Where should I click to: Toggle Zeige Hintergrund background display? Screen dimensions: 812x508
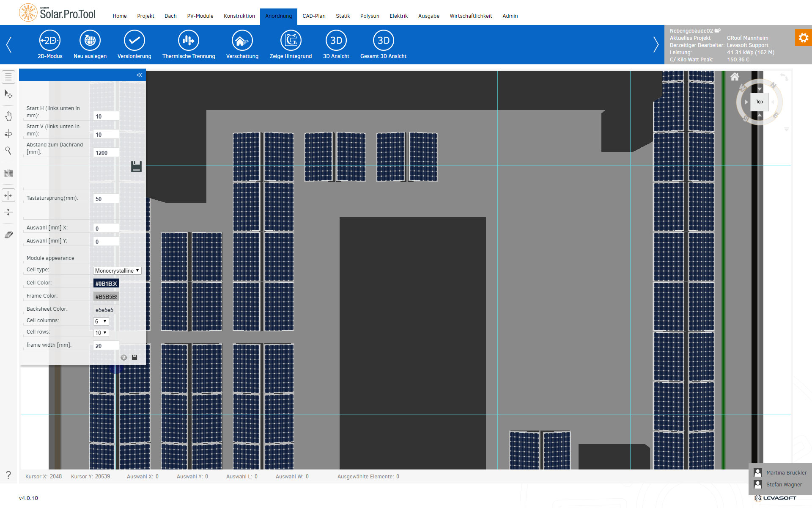291,41
